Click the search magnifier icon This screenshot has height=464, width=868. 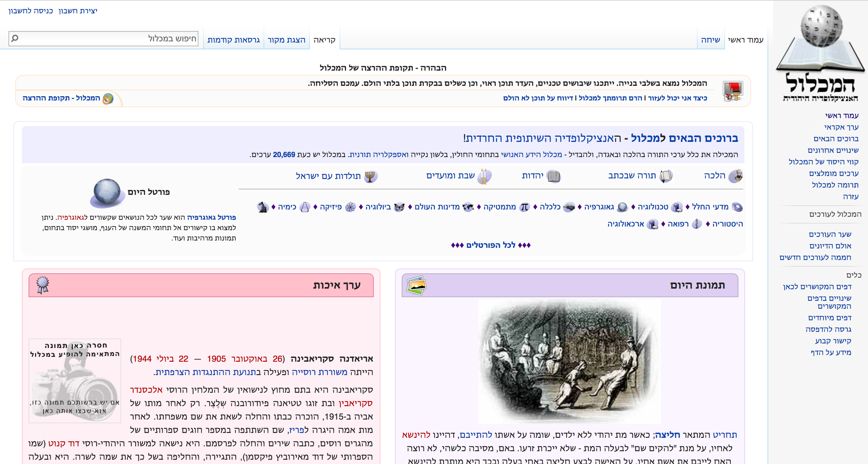coord(15,38)
